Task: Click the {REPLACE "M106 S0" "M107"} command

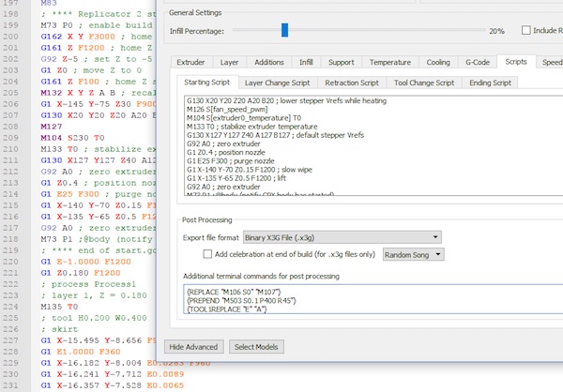Action: (234, 292)
